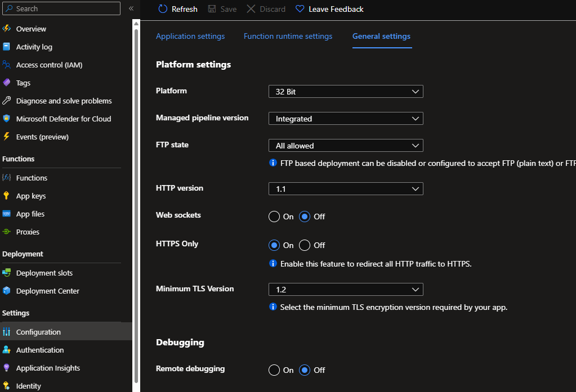This screenshot has width=576, height=392.
Task: Click the purple Tags icon
Action: [6, 83]
